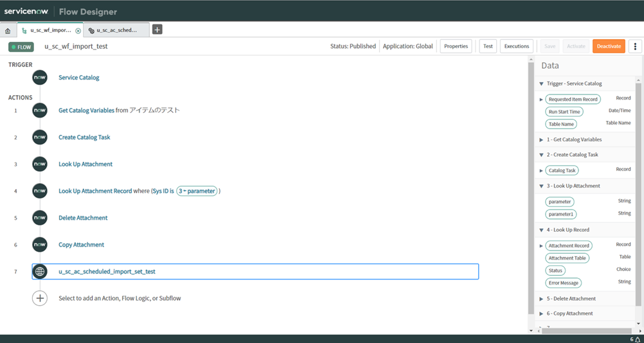Screen dimensions: 644x343
Task: Click the Service Catalog trigger icon
Action: (40, 78)
